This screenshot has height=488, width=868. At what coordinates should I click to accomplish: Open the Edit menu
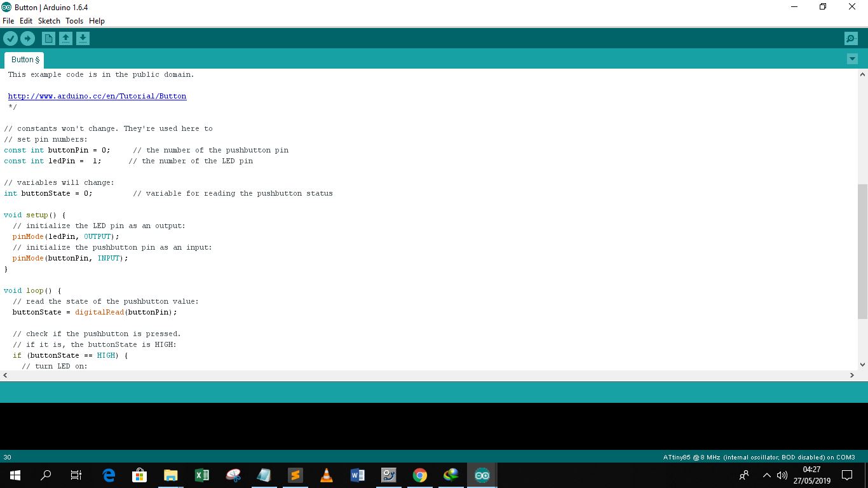click(x=26, y=21)
